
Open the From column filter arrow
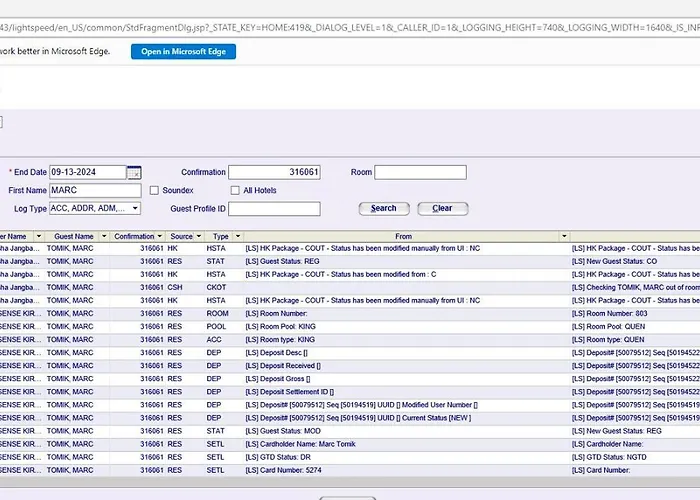[564, 236]
